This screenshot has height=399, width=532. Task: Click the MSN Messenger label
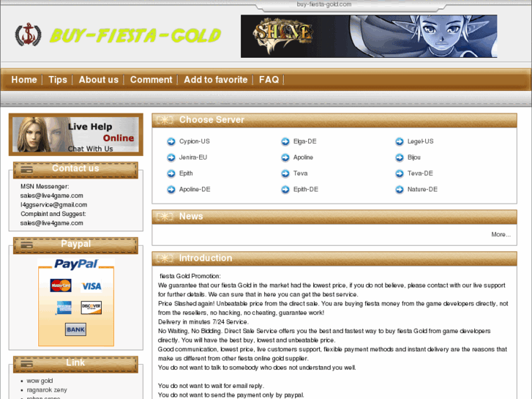pos(45,187)
